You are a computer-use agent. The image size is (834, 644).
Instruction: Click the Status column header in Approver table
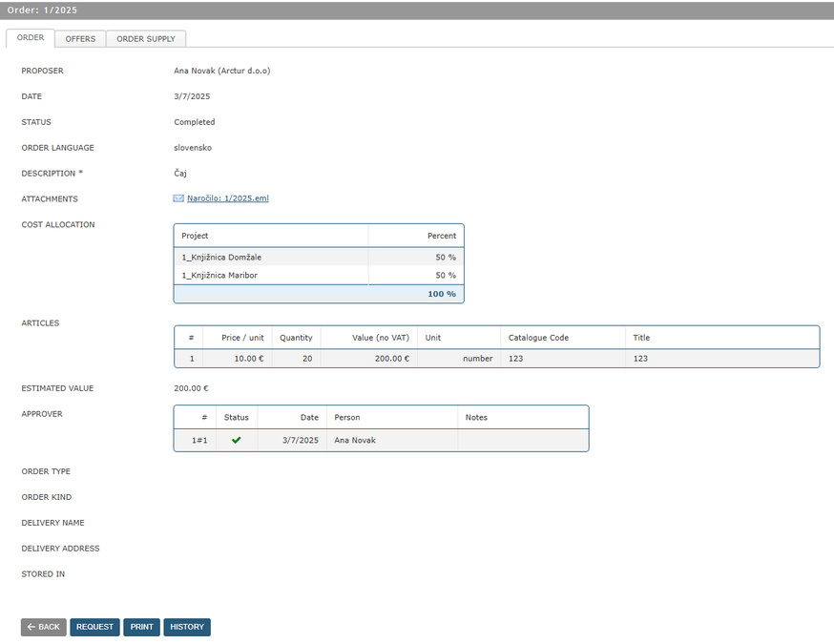coord(236,417)
